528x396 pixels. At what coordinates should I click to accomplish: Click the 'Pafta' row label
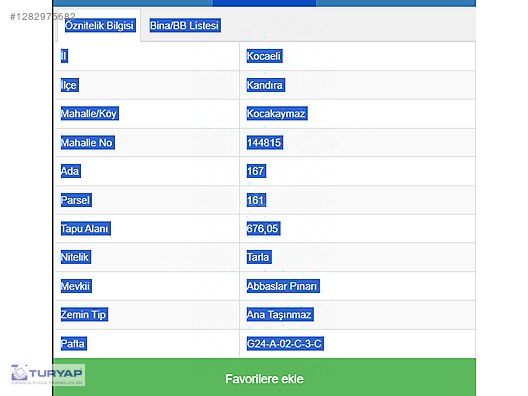point(74,343)
